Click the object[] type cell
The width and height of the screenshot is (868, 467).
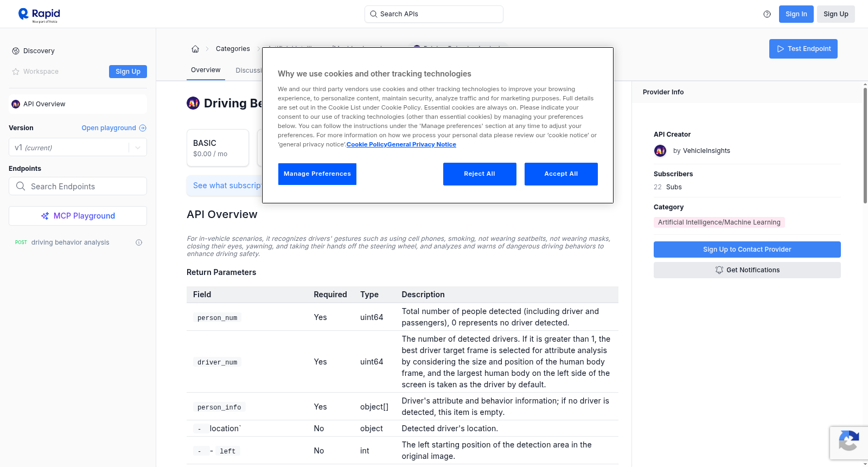(x=374, y=407)
